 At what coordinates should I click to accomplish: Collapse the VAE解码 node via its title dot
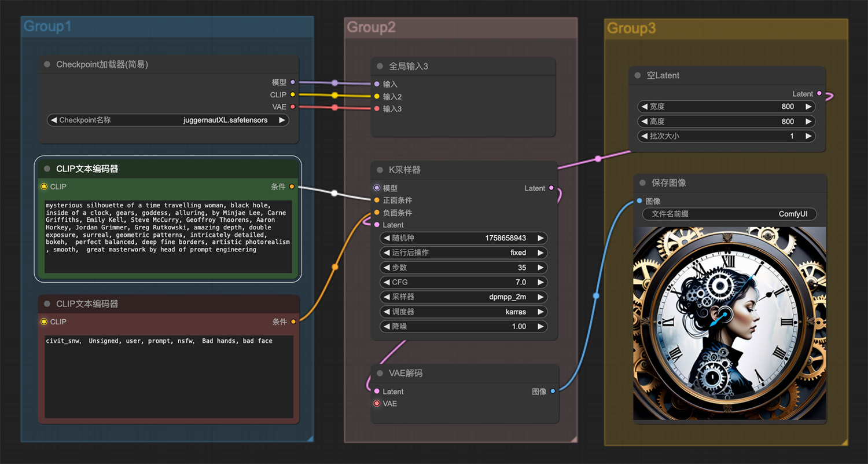(x=380, y=373)
